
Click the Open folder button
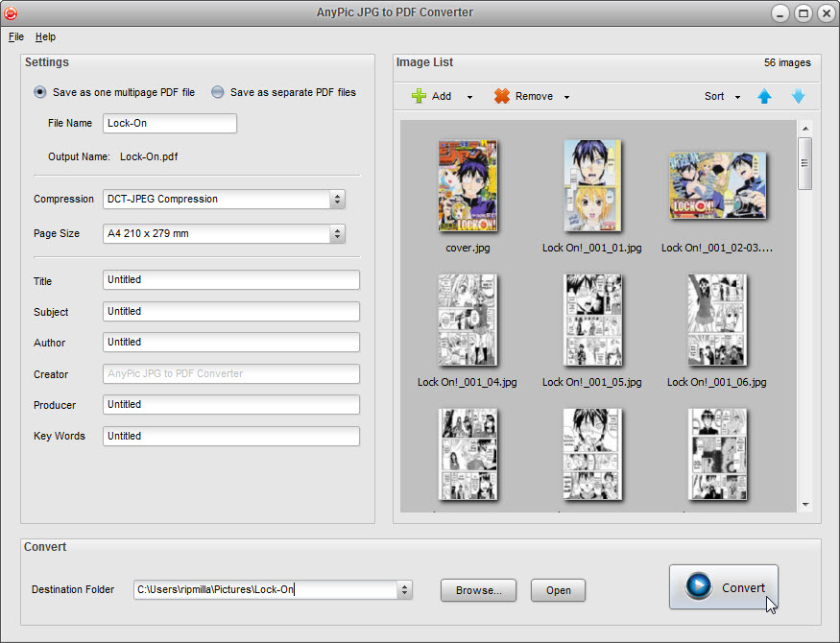coord(558,590)
